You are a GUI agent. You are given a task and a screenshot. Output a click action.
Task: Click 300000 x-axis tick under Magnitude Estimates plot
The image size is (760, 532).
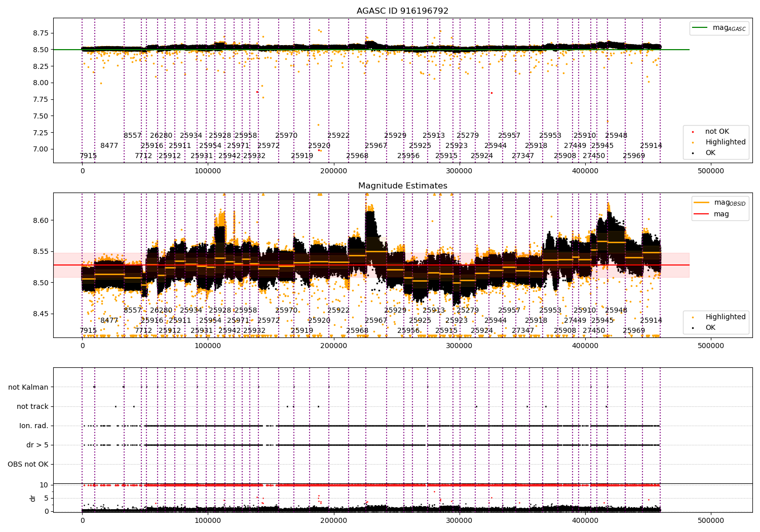[460, 346]
